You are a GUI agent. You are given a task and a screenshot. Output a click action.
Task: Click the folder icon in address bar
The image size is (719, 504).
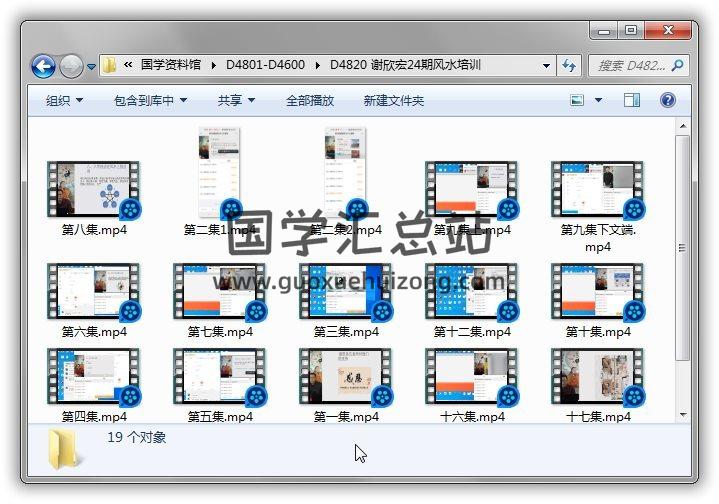click(x=109, y=65)
